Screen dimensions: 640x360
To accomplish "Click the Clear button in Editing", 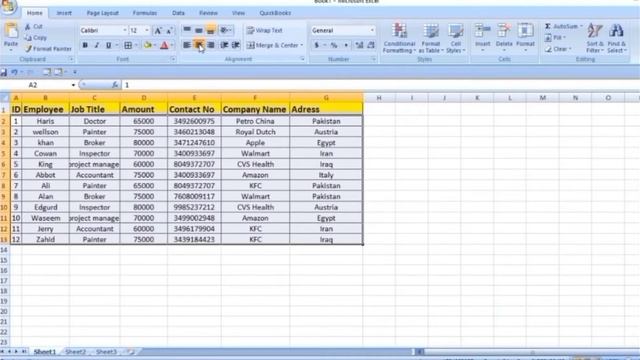I will (x=557, y=49).
